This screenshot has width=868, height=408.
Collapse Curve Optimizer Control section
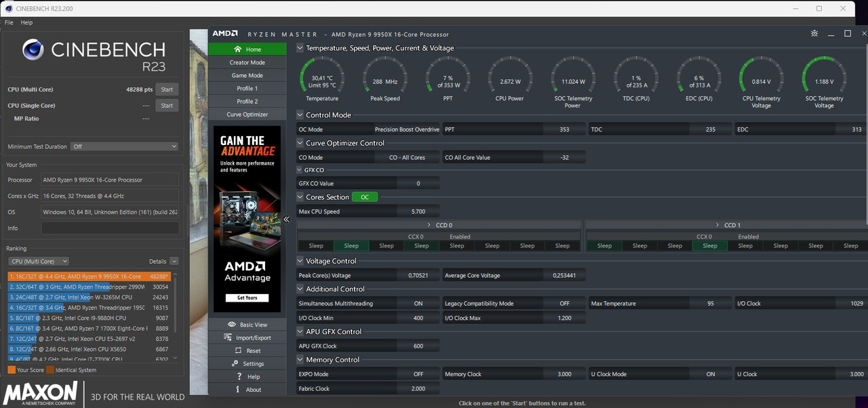300,143
